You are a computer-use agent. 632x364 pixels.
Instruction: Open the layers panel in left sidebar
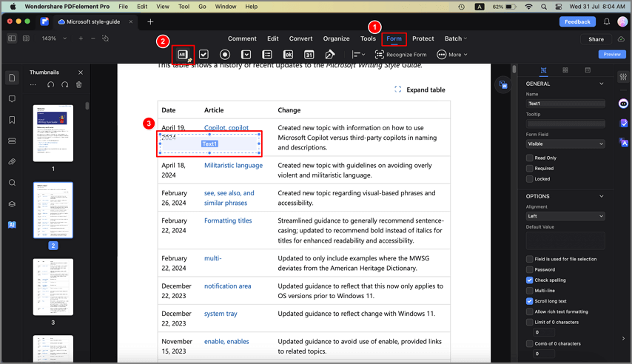(x=12, y=204)
